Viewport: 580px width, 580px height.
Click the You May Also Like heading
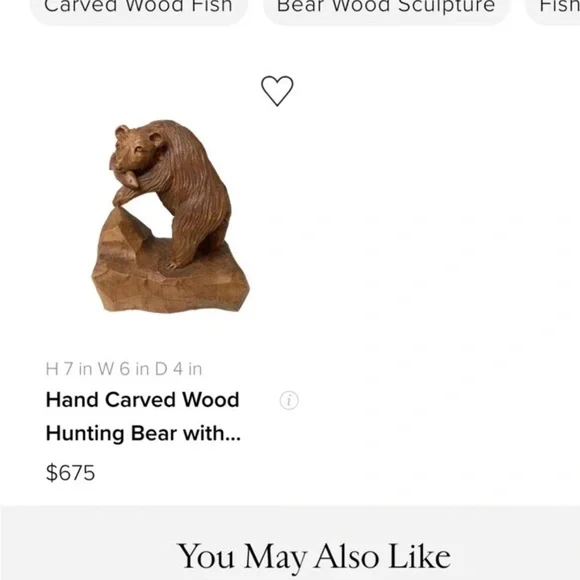click(x=314, y=557)
